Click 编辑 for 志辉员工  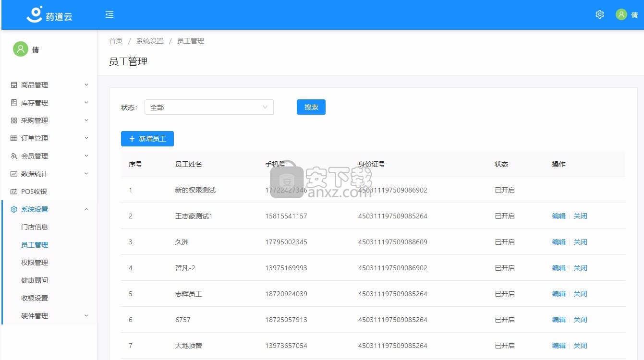(x=559, y=294)
